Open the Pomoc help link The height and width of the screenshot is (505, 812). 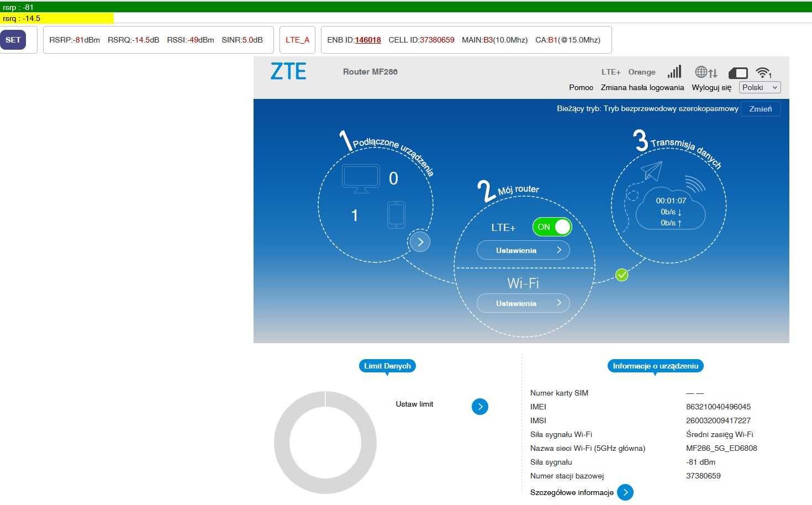[x=581, y=87]
